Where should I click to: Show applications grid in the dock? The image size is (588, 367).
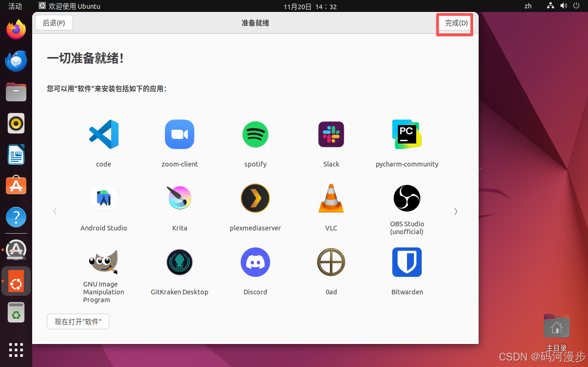click(16, 350)
